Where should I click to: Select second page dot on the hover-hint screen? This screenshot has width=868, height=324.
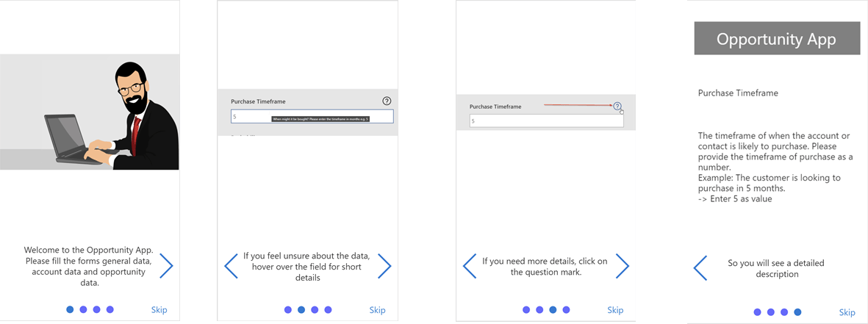tap(301, 310)
